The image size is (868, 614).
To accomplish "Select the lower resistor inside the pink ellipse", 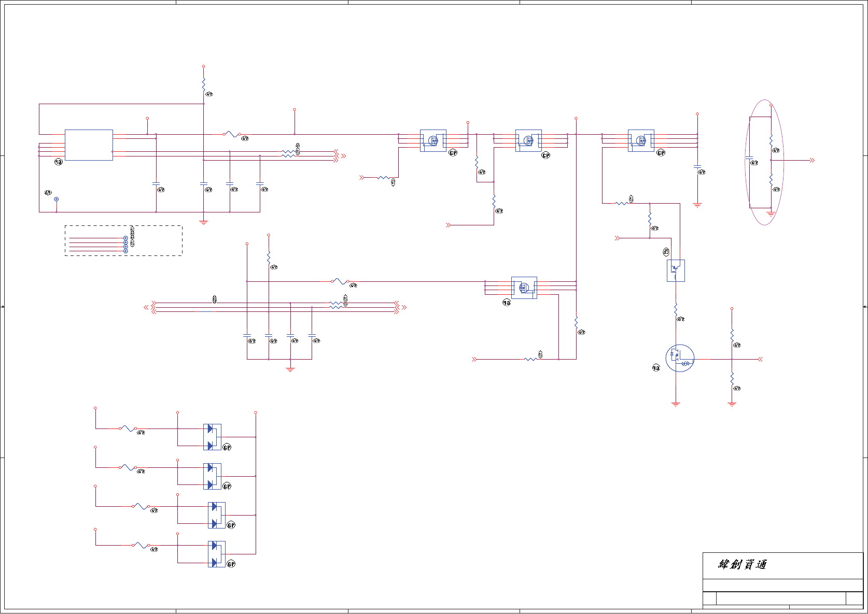I will [x=771, y=180].
